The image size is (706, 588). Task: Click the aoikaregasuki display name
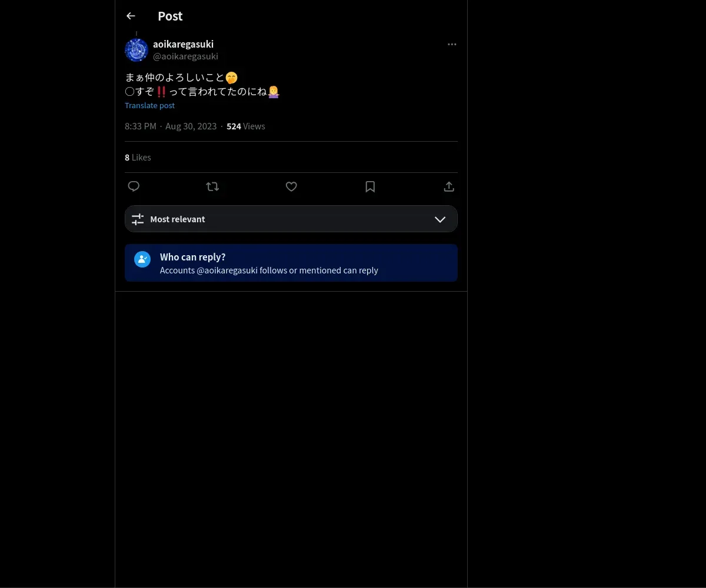[183, 44]
